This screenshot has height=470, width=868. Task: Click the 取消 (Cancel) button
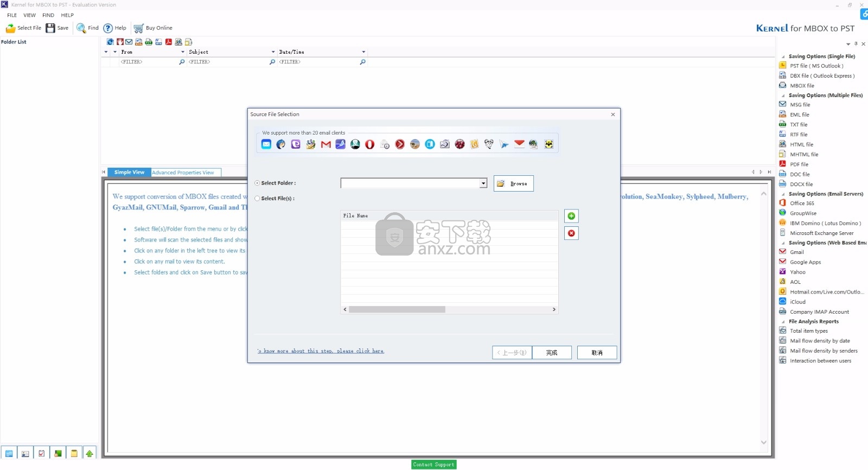coord(597,353)
